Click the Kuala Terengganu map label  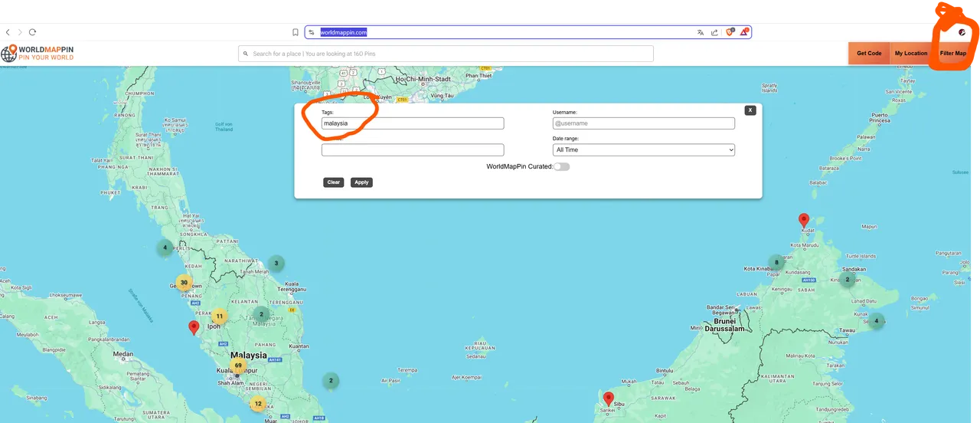coord(292,287)
